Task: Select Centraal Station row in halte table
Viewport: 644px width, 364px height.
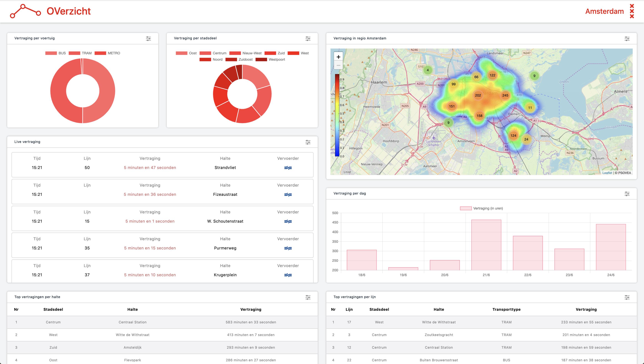Action: coord(133,322)
